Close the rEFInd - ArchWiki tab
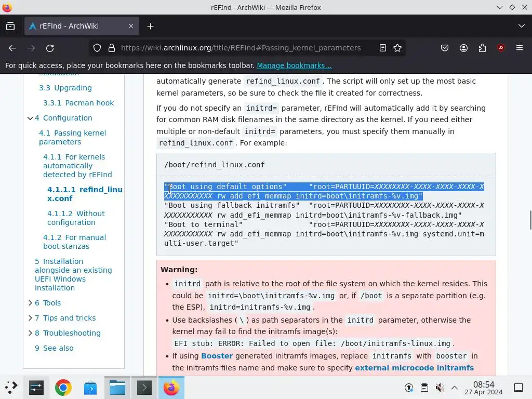 130,26
